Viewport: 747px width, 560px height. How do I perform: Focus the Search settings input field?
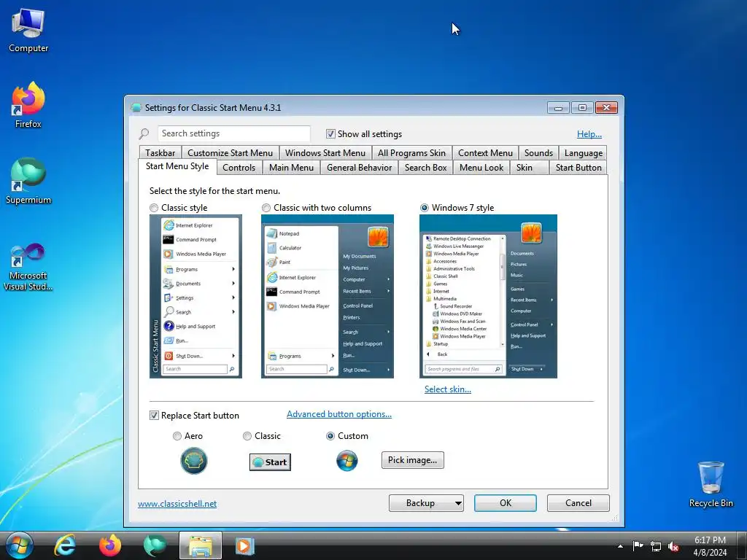tap(234, 134)
